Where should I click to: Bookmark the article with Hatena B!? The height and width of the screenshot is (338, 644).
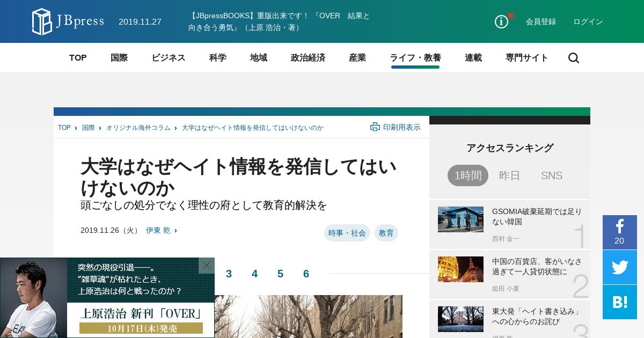pos(620,302)
